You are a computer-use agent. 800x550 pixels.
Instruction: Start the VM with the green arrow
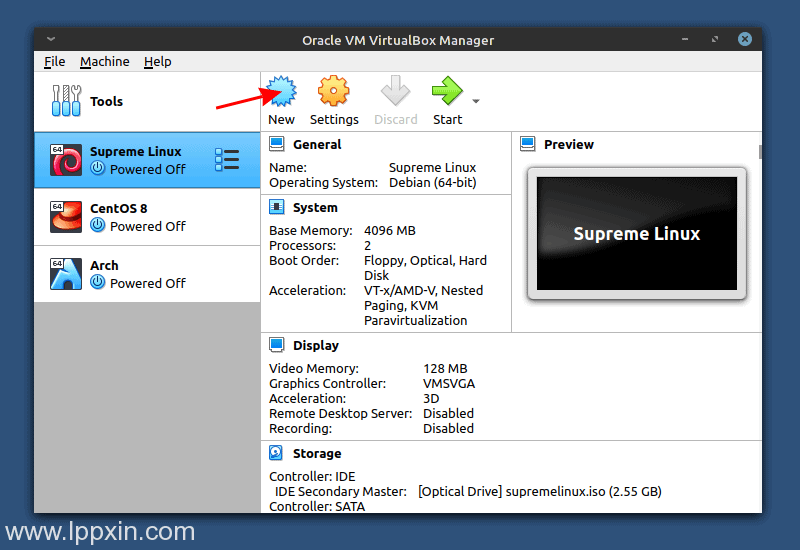click(447, 91)
